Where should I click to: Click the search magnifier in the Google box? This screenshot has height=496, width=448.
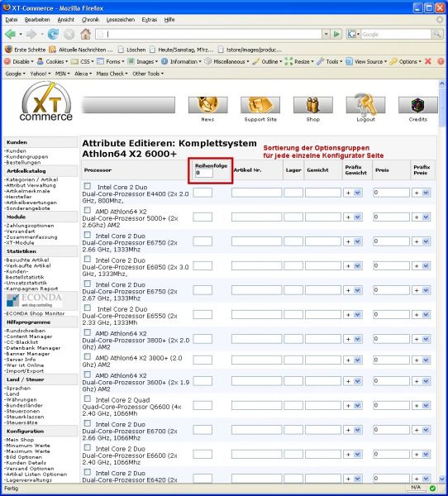point(437,34)
